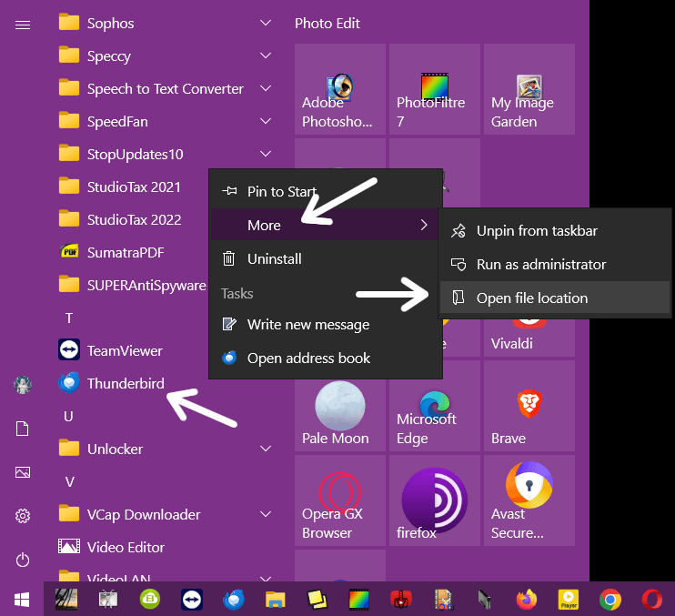
Task: Launch Video Editor from app list
Action: (112, 547)
